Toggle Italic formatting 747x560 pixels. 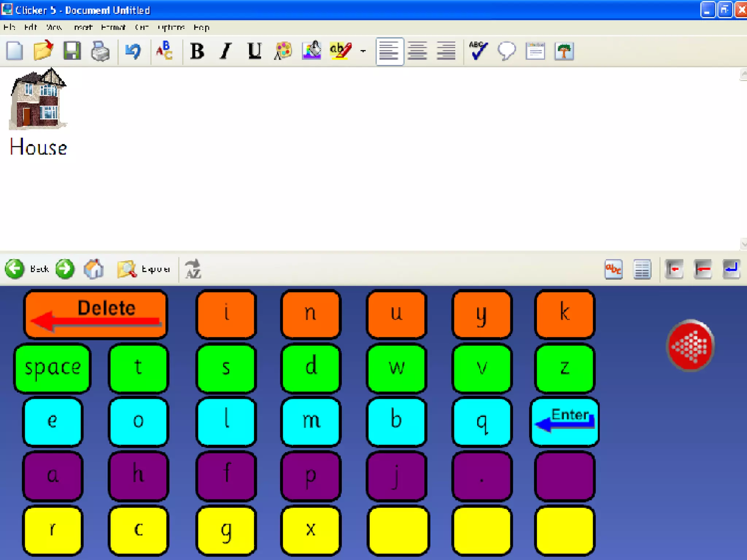(226, 51)
